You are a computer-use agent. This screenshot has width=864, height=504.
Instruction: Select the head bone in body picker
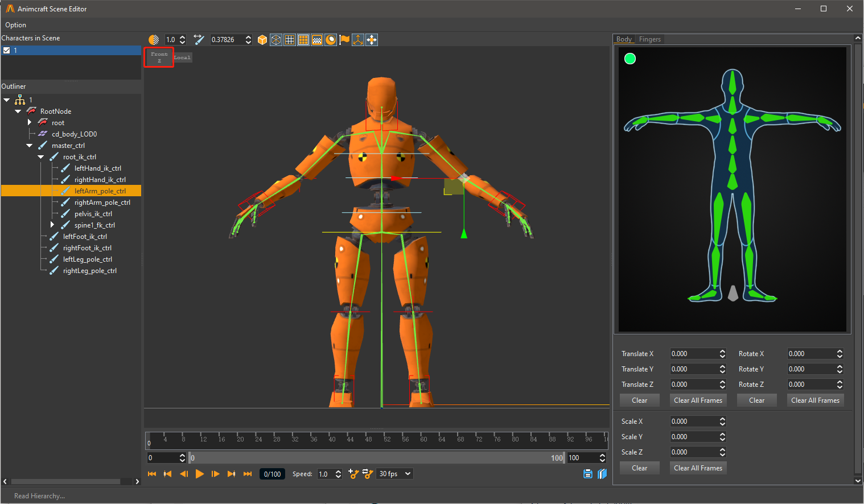733,84
